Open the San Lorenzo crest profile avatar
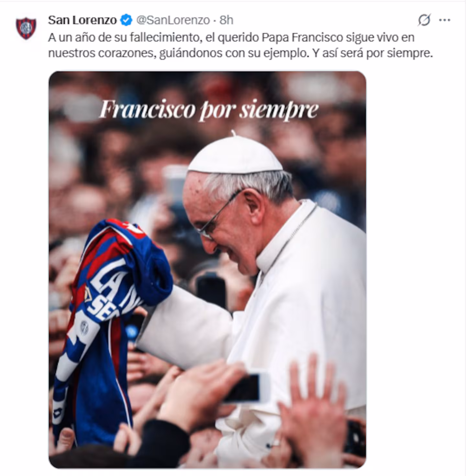Viewport: 466px width, 476px height. [x=26, y=28]
